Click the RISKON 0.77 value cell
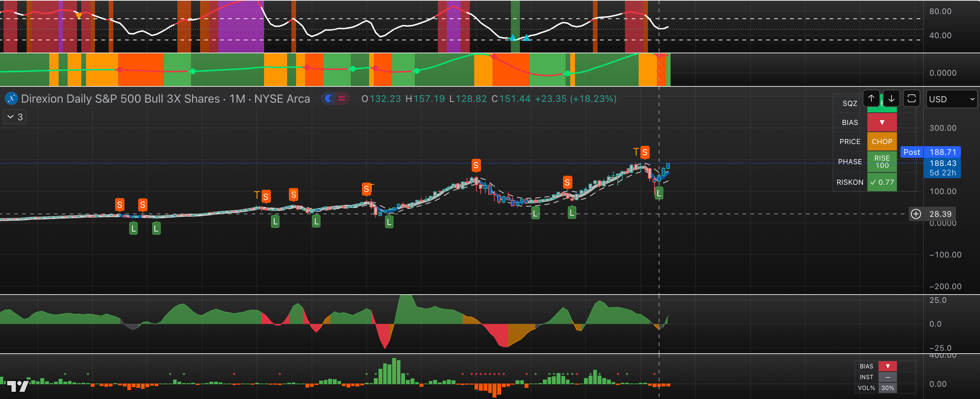980x399 pixels. click(x=882, y=182)
